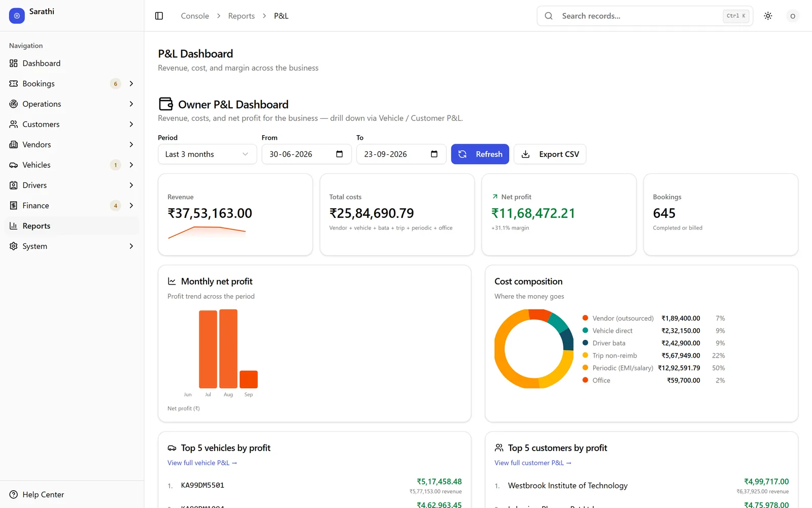Click the Finance badge showing 4
The height and width of the screenshot is (508, 812).
coord(115,205)
